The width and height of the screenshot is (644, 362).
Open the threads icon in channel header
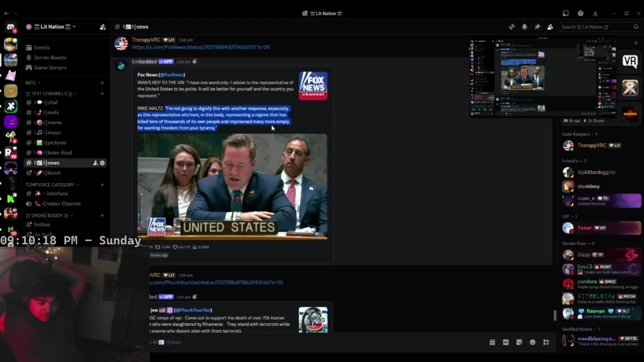[x=512, y=27]
